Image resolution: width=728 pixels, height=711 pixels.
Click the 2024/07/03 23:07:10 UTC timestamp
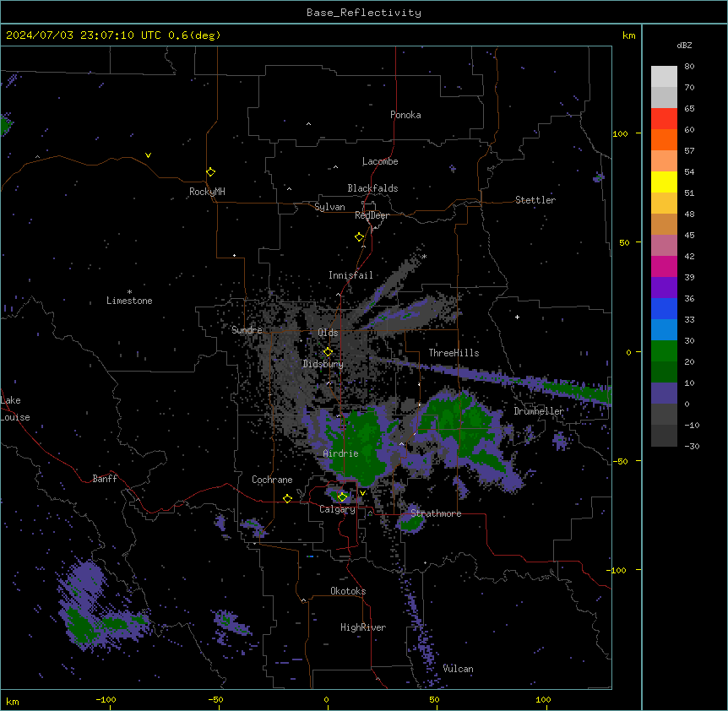point(84,35)
